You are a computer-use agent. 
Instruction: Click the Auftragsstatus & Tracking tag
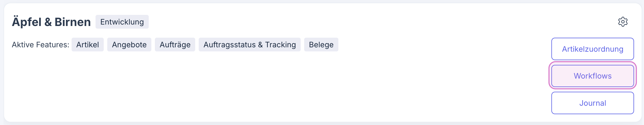250,45
